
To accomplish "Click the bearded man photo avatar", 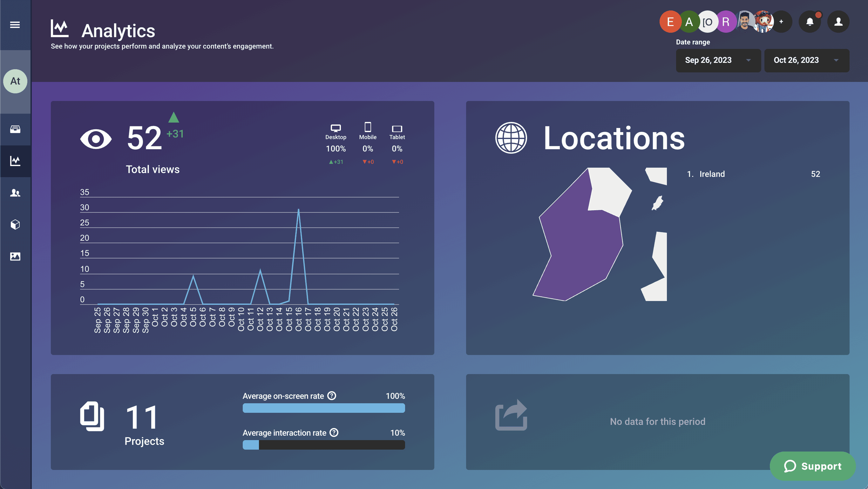I will pyautogui.click(x=744, y=22).
